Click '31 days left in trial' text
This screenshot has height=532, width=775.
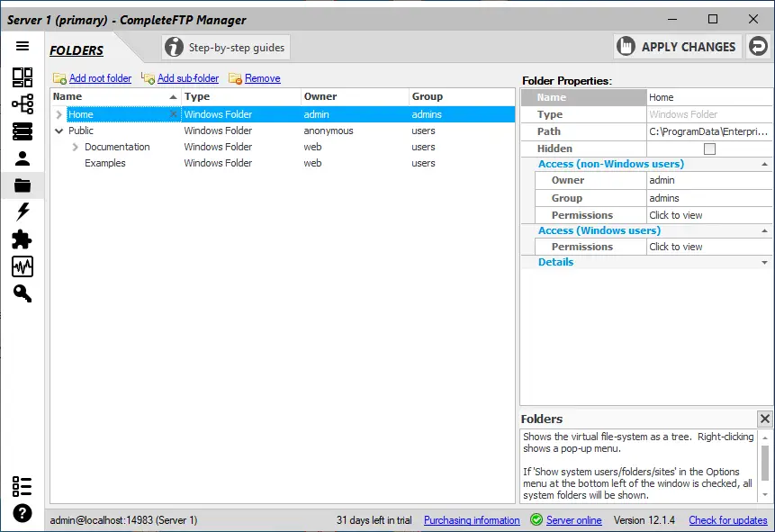(374, 520)
